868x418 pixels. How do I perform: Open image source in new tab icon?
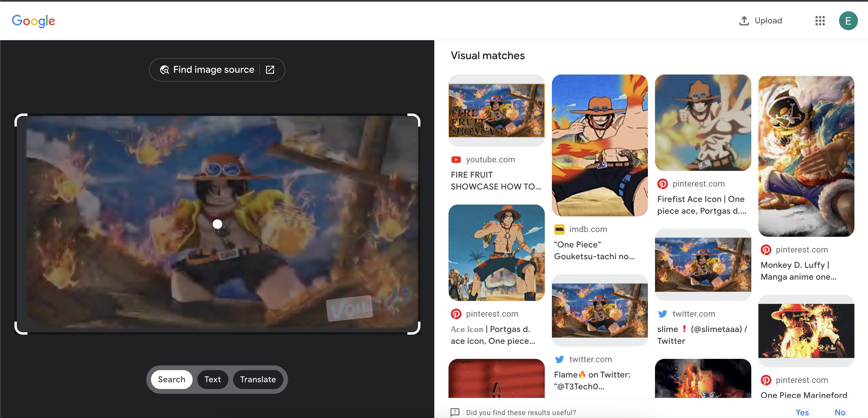coord(270,70)
